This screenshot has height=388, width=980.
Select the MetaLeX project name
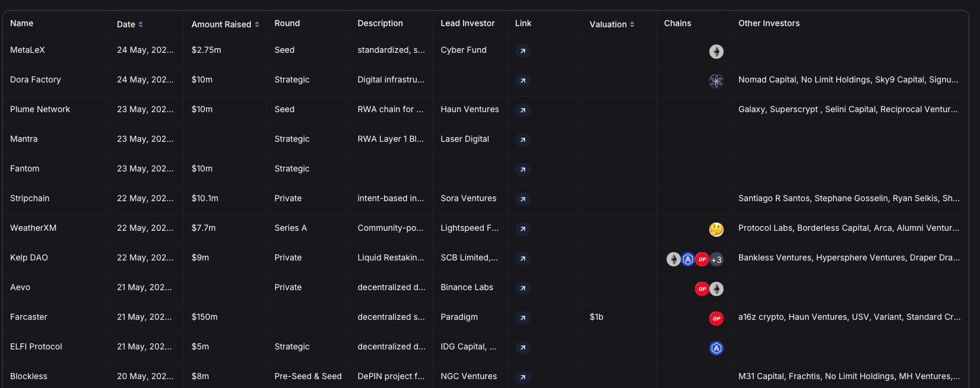pos(27,50)
